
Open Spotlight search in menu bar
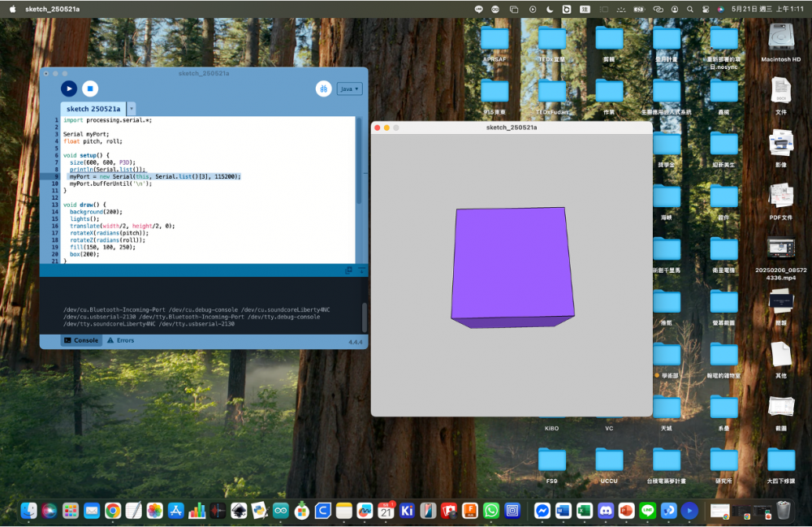pos(689,9)
